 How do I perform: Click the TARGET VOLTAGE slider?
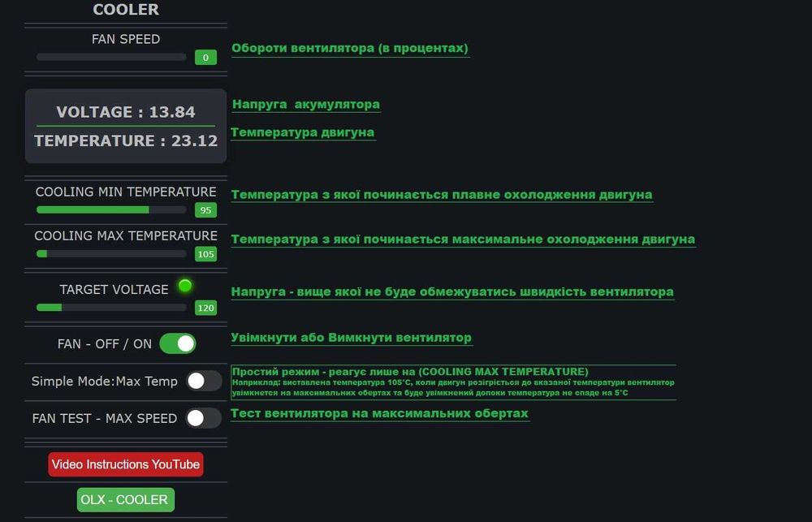point(111,308)
